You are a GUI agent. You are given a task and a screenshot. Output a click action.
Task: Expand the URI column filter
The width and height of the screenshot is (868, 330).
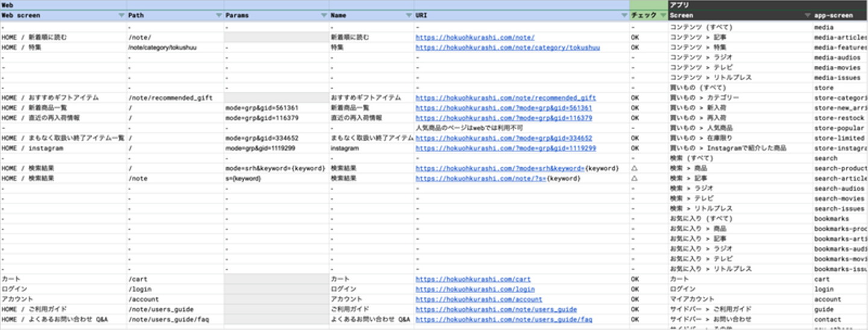(x=624, y=16)
